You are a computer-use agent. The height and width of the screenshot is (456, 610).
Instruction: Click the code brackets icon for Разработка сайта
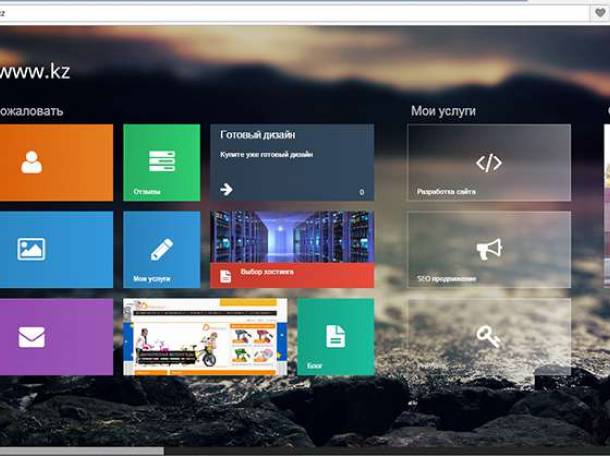click(488, 163)
